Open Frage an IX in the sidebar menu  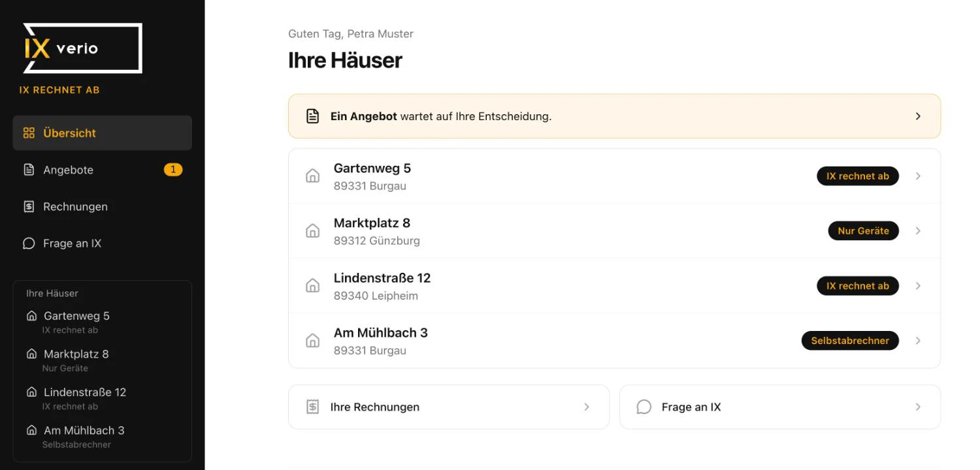103,243
